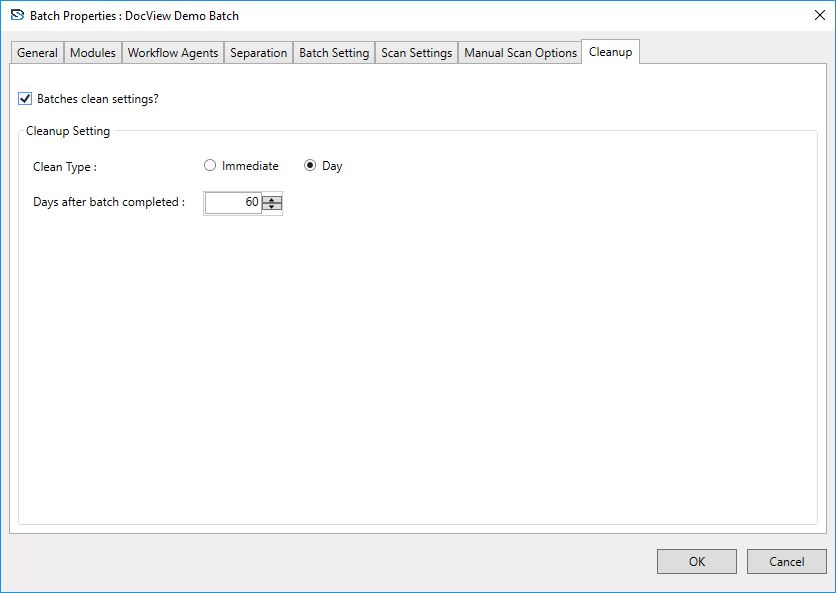This screenshot has height=593, width=836.
Task: Uncheck the Batches clean settings checkbox
Action: point(25,99)
